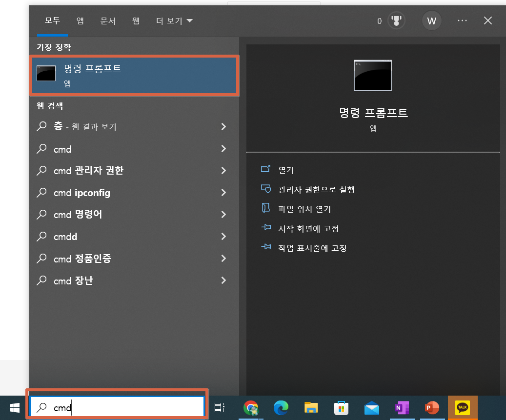506x420 pixels.
Task: Expand the cmd ipconfig arrow
Action: 223,193
